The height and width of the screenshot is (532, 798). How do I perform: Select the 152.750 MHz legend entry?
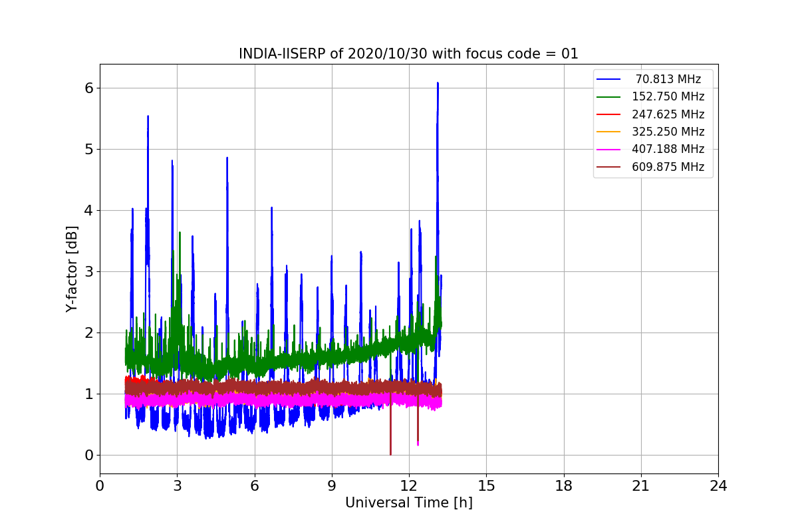650,96
